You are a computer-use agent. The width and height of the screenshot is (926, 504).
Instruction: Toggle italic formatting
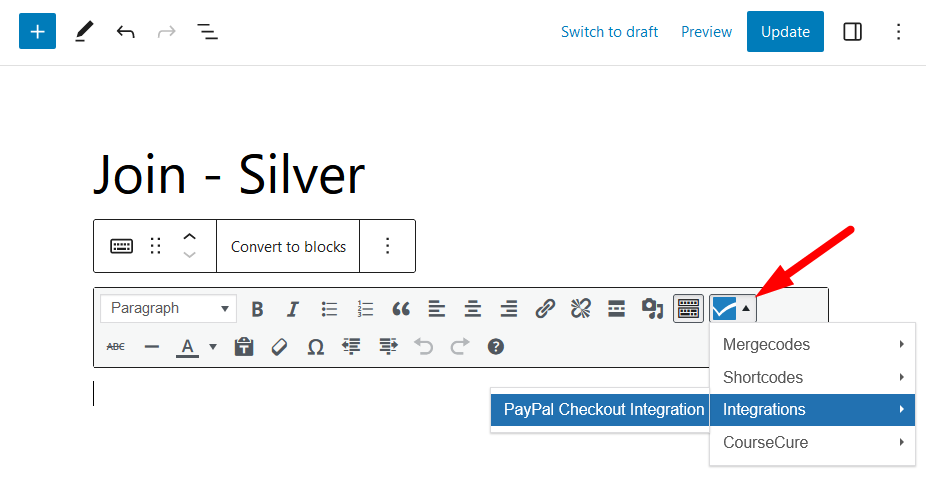point(292,308)
